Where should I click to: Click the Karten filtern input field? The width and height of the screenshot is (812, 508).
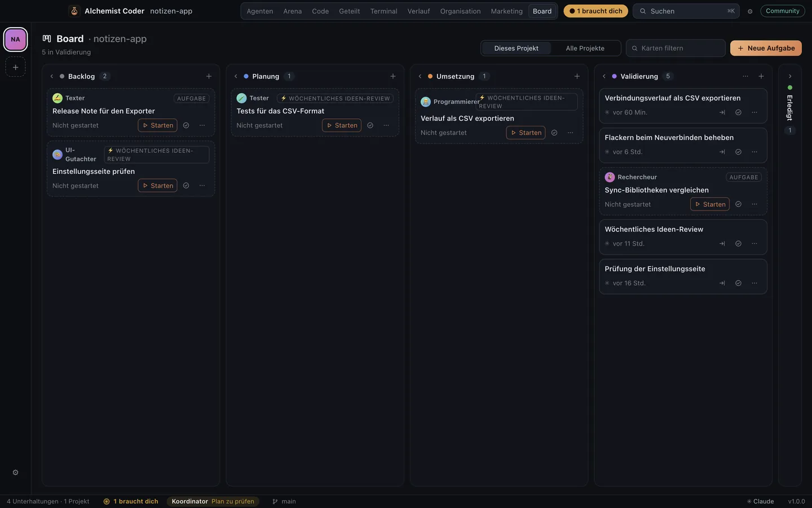pyautogui.click(x=676, y=48)
